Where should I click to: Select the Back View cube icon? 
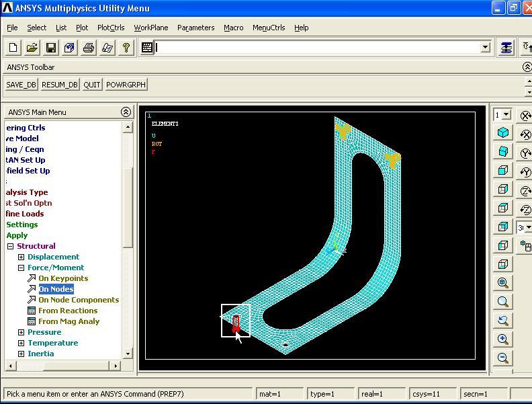point(503,226)
